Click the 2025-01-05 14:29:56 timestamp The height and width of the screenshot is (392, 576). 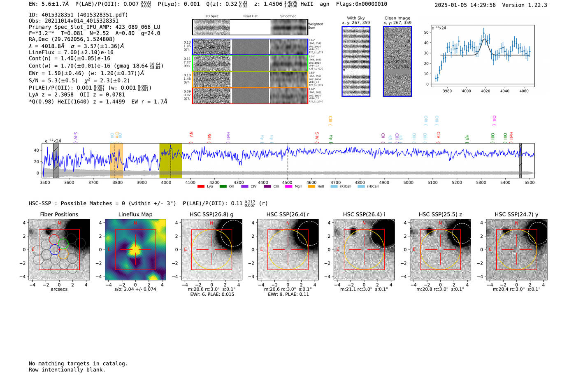[x=465, y=5]
